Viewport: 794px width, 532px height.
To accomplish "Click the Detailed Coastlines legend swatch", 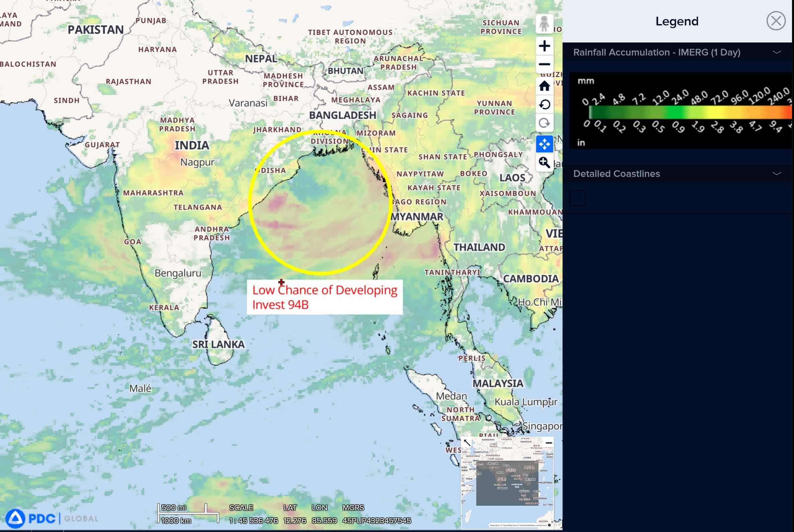I will [x=577, y=198].
